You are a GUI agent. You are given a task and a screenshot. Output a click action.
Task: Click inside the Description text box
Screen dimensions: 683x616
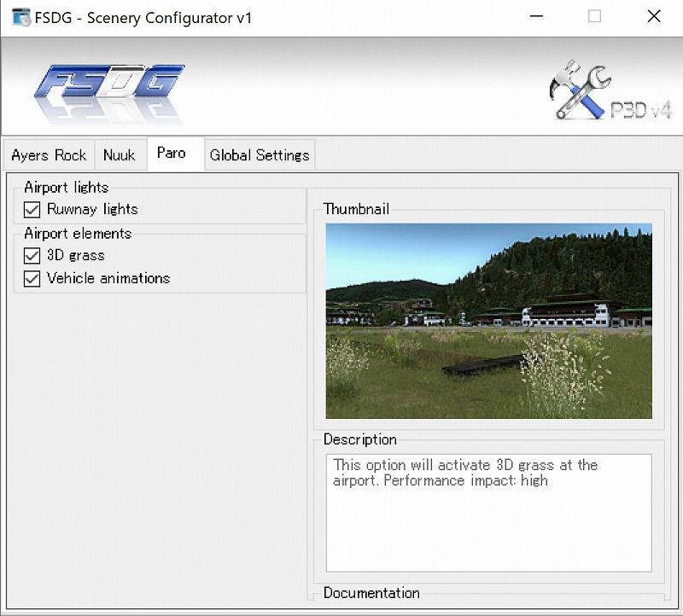(488, 513)
